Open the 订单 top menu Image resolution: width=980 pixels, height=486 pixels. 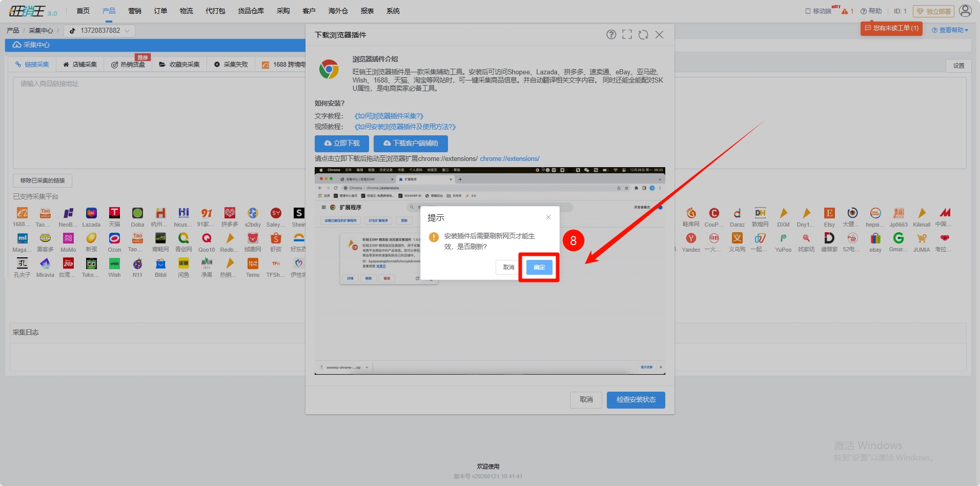tap(160, 11)
